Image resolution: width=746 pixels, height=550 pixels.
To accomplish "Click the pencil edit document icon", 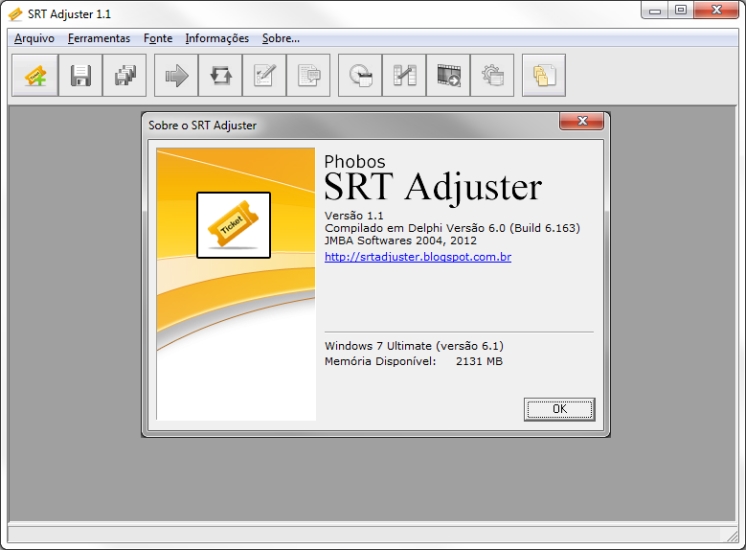I will pyautogui.click(x=265, y=76).
